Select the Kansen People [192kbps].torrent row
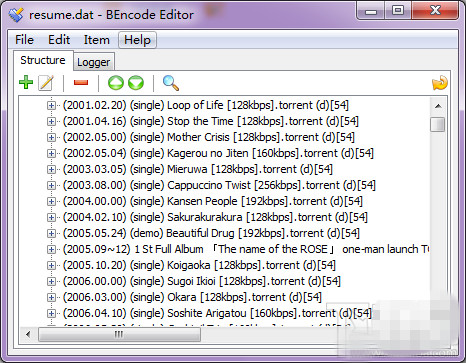Viewport: 466px width, 363px height. click(x=213, y=201)
